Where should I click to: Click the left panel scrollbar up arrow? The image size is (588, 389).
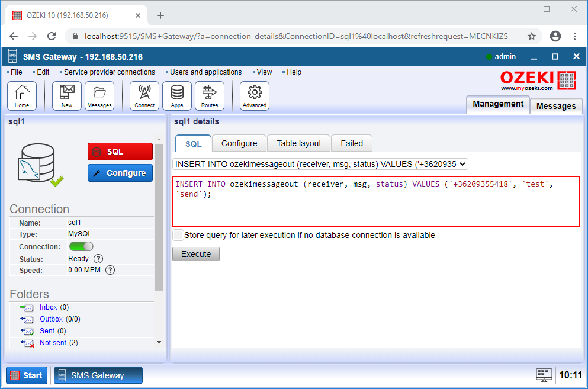pyautogui.click(x=159, y=140)
